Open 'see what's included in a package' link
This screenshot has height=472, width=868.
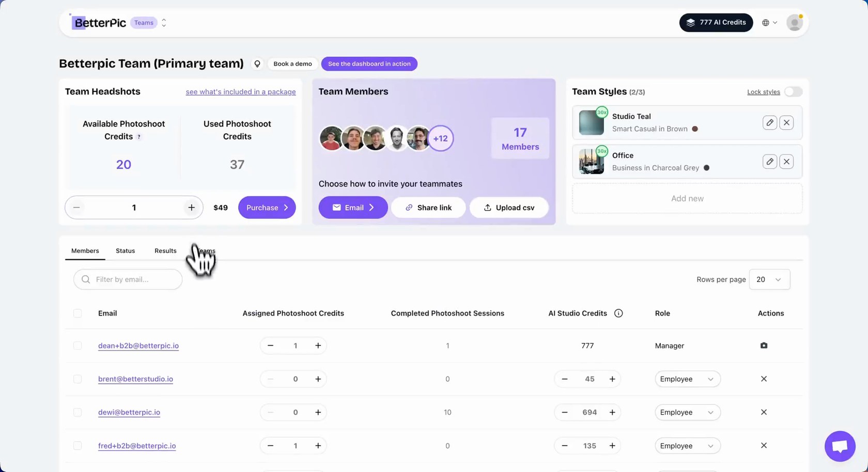(x=241, y=92)
